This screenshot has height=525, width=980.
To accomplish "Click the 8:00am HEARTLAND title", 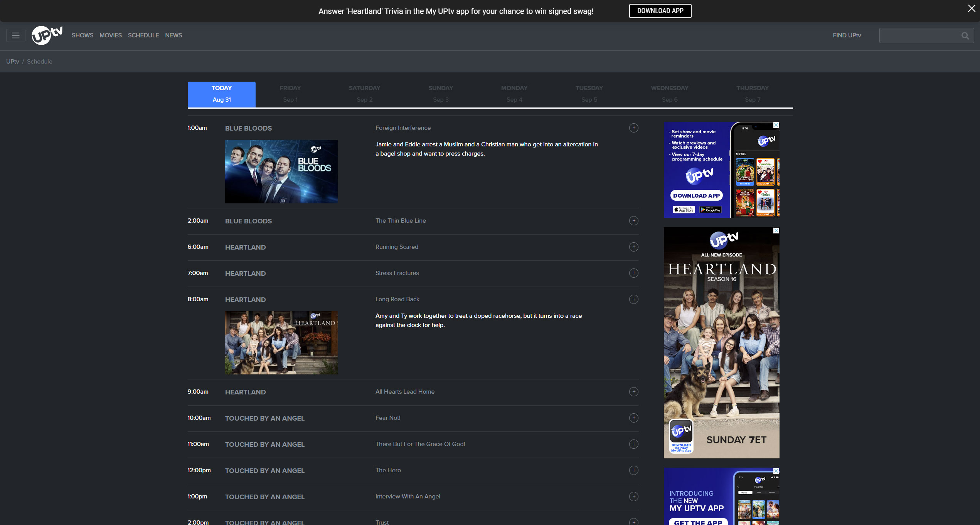I will pos(245,300).
